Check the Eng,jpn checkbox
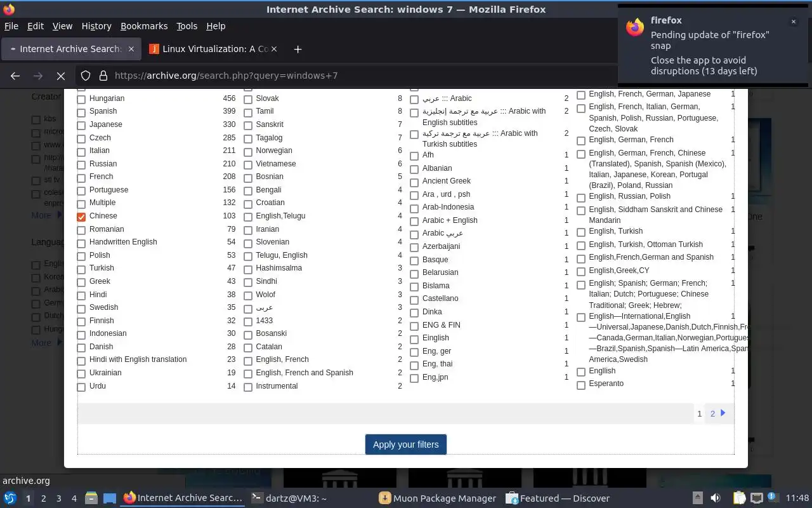The image size is (812, 508). tap(414, 378)
